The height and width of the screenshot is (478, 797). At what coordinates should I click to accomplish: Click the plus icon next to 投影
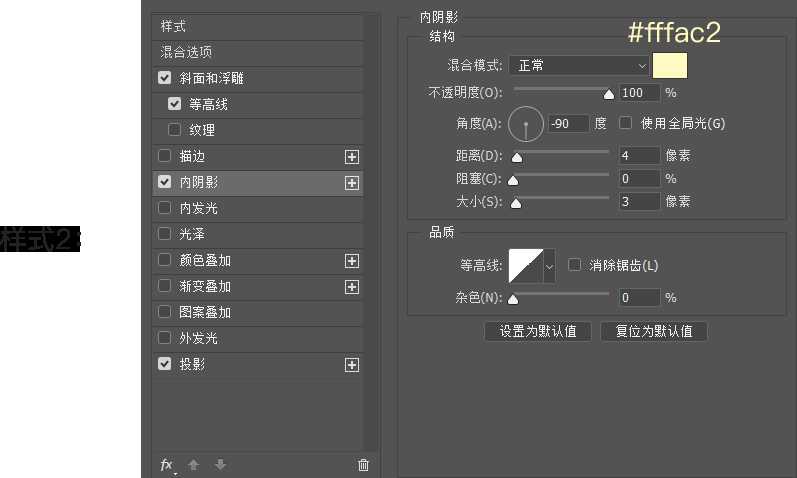point(351,365)
